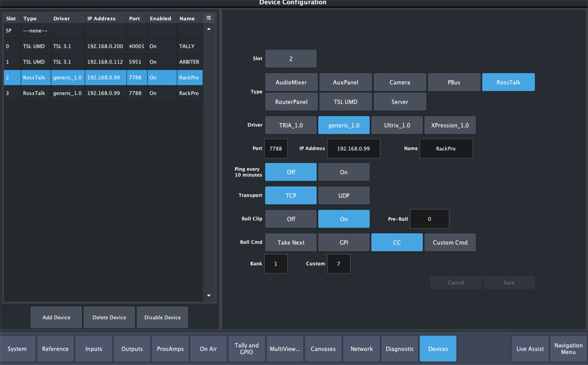
Task: Select the ARBITER device row
Action: [103, 62]
